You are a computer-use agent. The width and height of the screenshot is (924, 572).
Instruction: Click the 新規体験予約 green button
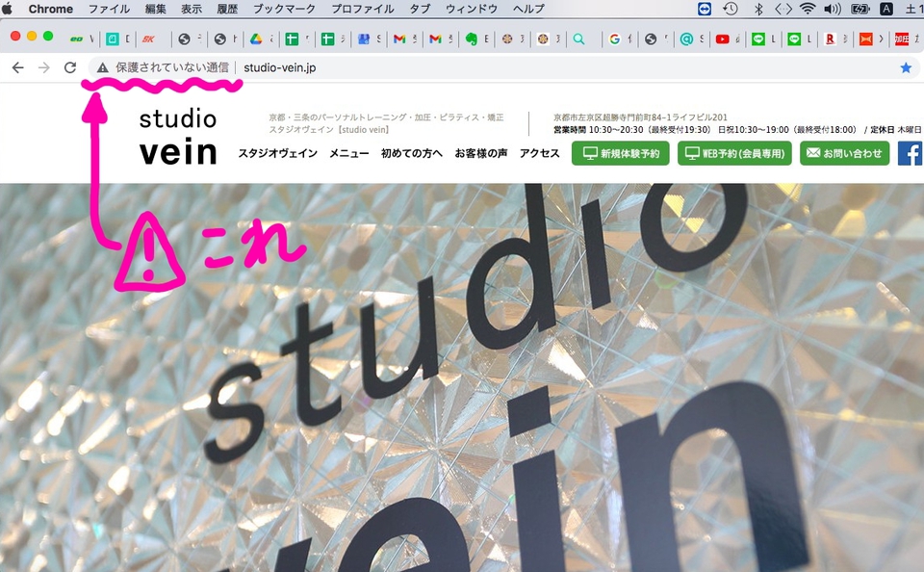point(621,153)
